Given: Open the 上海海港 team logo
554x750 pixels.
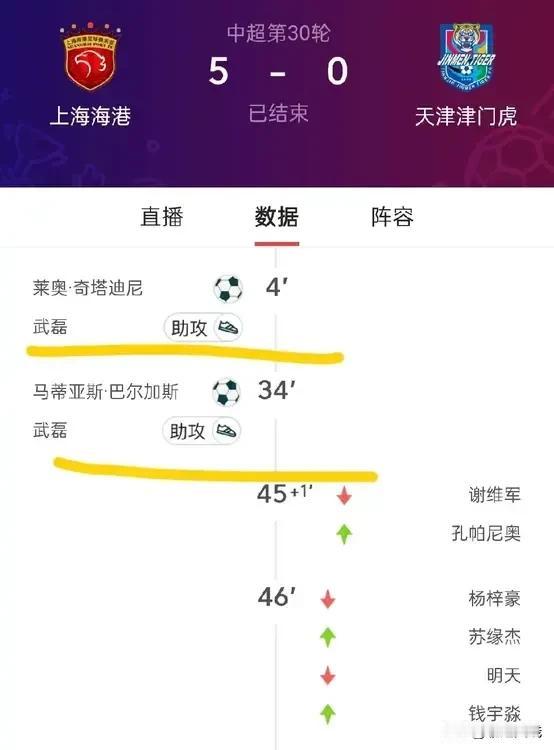Looking at the screenshot, I should tap(90, 57).
